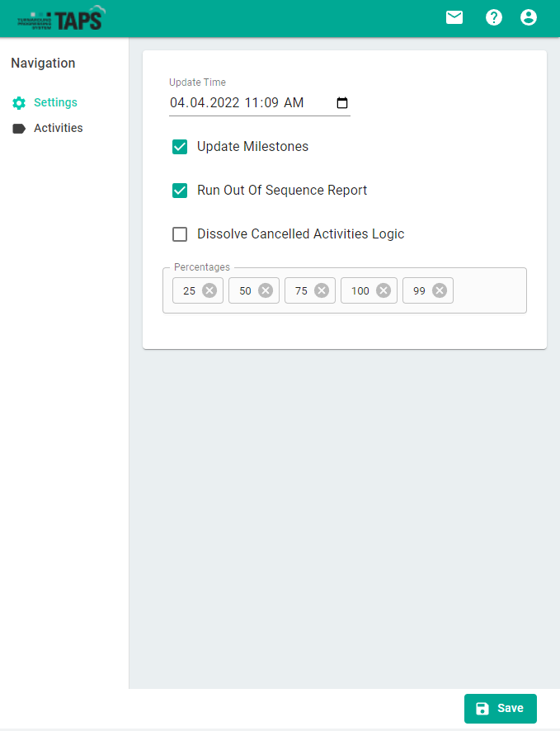The image size is (560, 731).
Task: Click the Settings gear icon
Action: [19, 103]
